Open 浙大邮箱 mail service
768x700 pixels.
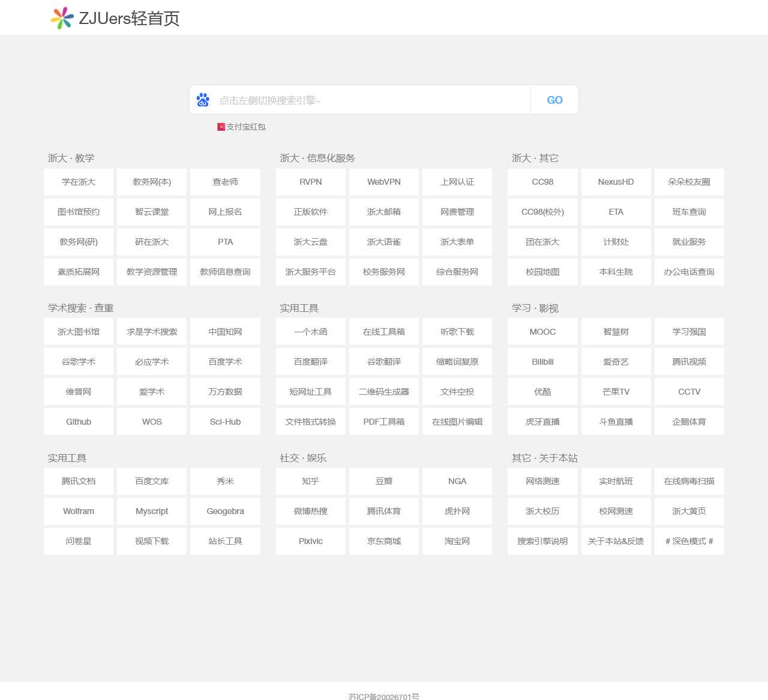click(x=383, y=212)
